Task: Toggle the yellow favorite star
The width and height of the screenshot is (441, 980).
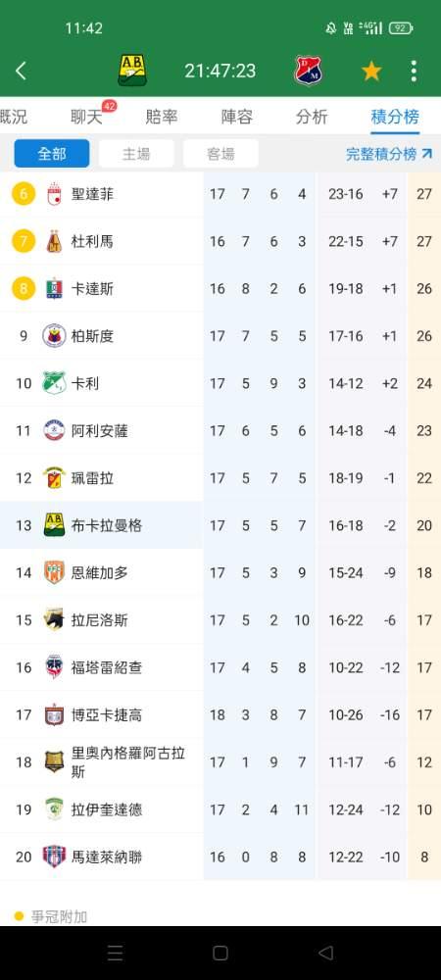Action: point(371,72)
